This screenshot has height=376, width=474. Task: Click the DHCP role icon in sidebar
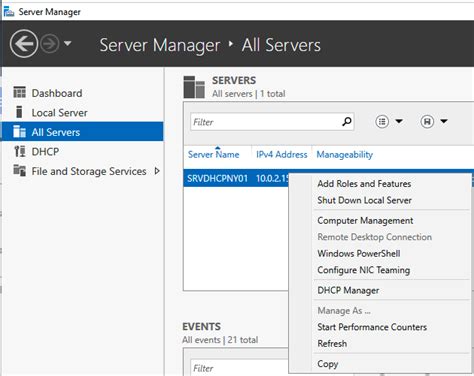tap(20, 151)
